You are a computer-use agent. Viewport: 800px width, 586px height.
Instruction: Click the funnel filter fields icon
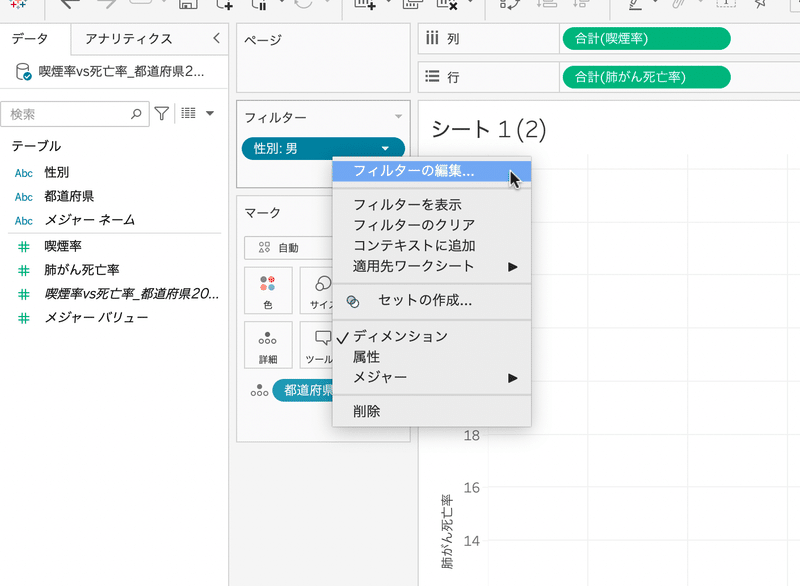[x=162, y=113]
